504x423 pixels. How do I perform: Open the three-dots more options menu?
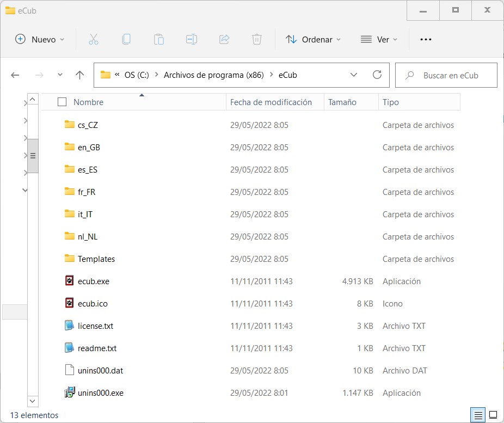[x=426, y=39]
